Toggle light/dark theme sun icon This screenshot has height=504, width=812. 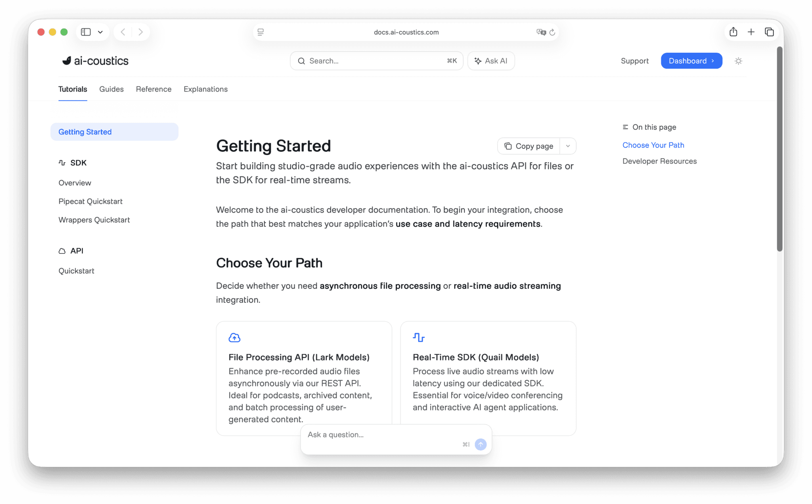(x=738, y=61)
